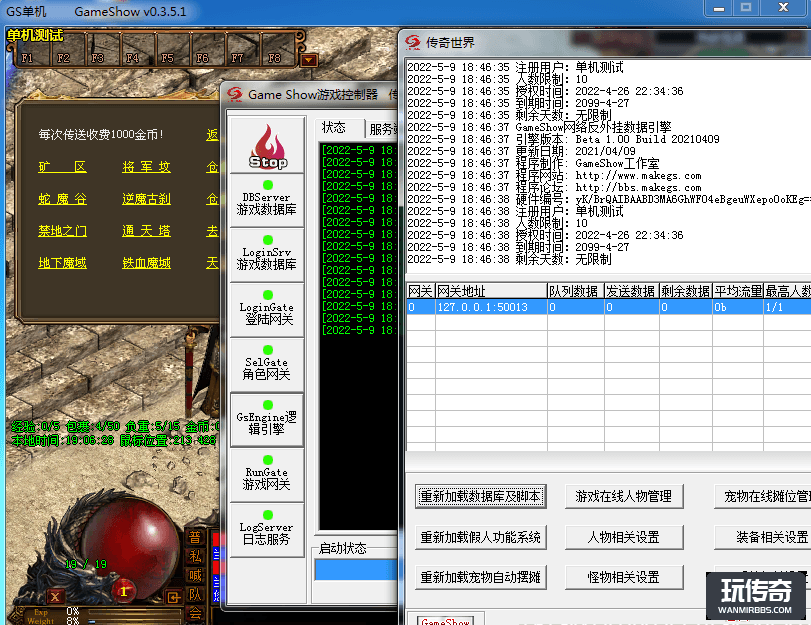Switch to the 状态 tab
Image resolution: width=811 pixels, height=625 pixels.
[x=339, y=128]
